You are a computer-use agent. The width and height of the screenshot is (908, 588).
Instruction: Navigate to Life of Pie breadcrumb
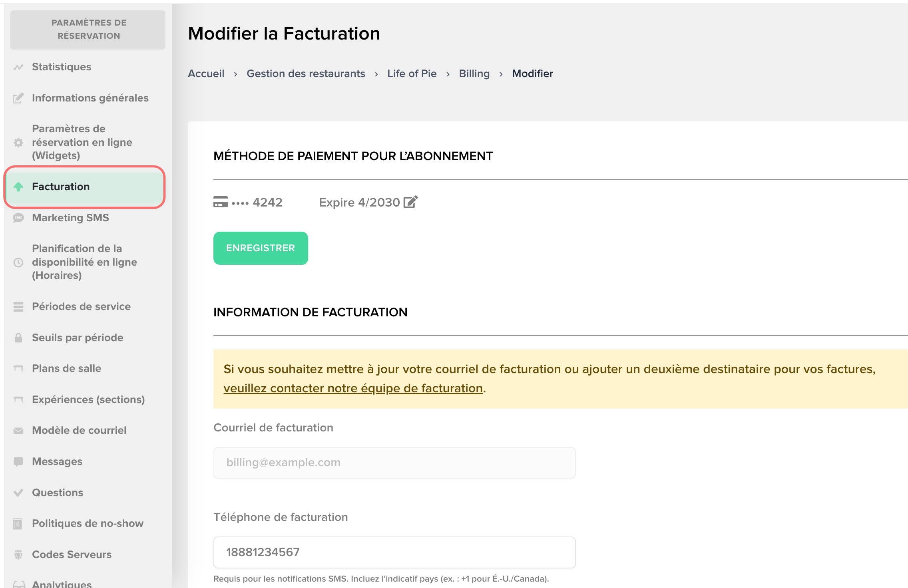point(412,73)
